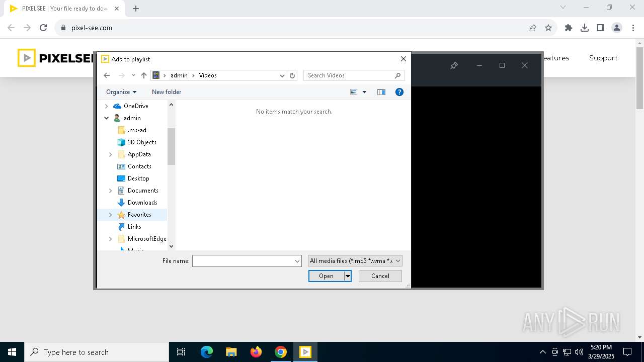Open Chrome extensions puzzle icon

coord(569,28)
